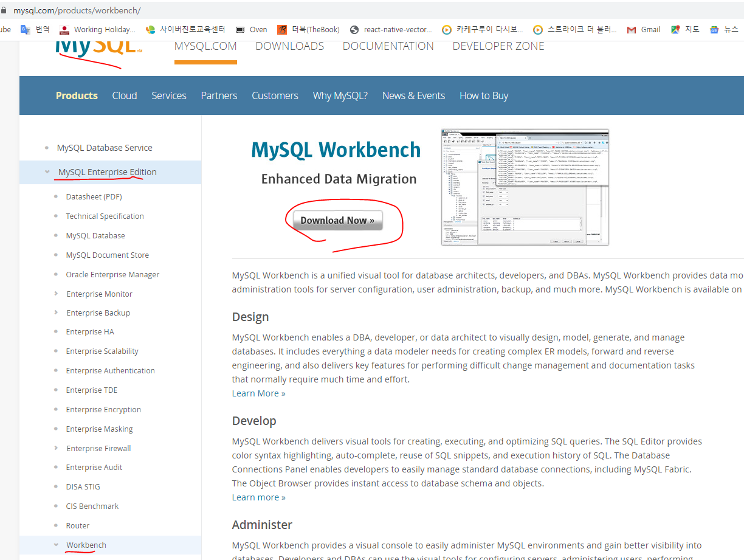Screen dimensions: 744x560
Task: Open Oracle Enterprise Manager link
Action: click(x=112, y=275)
